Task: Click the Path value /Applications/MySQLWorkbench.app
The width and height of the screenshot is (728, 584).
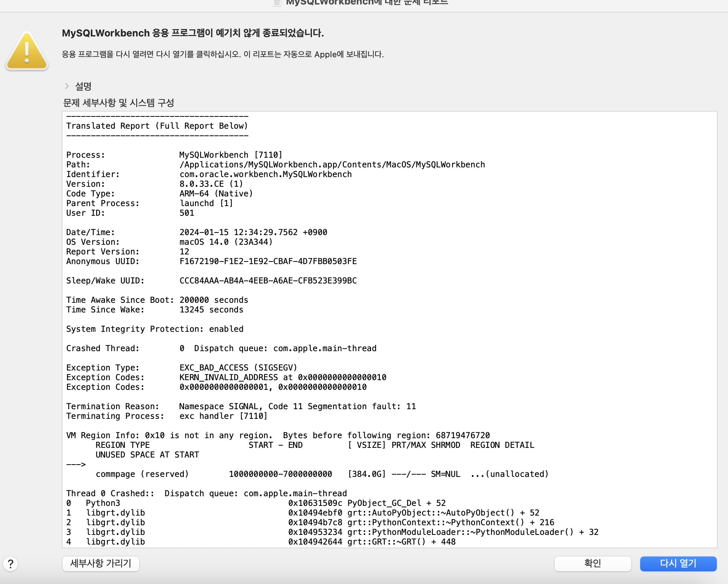Action: coord(332,165)
